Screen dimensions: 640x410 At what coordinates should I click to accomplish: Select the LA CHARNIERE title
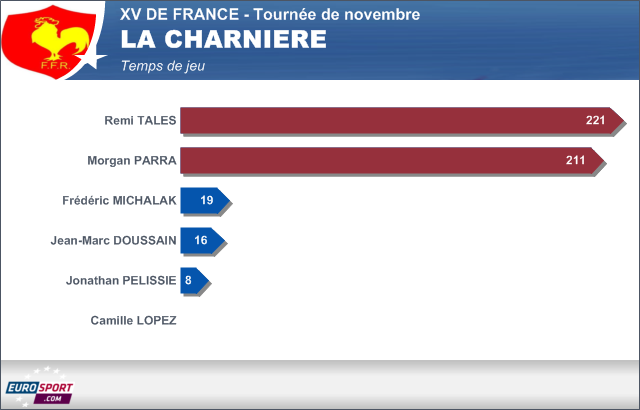pos(222,40)
